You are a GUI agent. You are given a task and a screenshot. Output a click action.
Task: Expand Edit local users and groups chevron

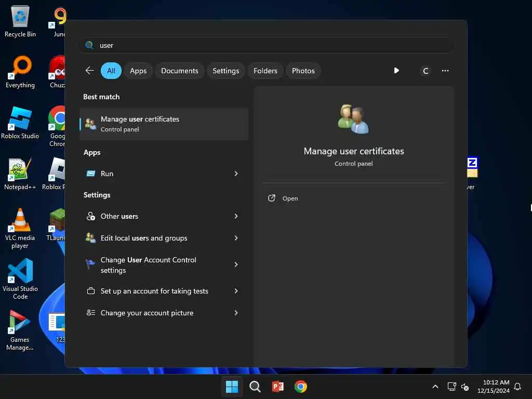click(x=236, y=238)
